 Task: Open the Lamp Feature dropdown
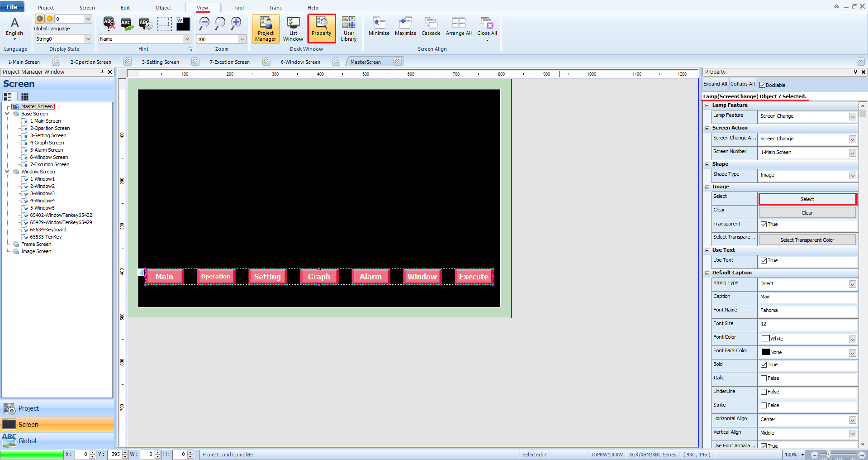(853, 116)
